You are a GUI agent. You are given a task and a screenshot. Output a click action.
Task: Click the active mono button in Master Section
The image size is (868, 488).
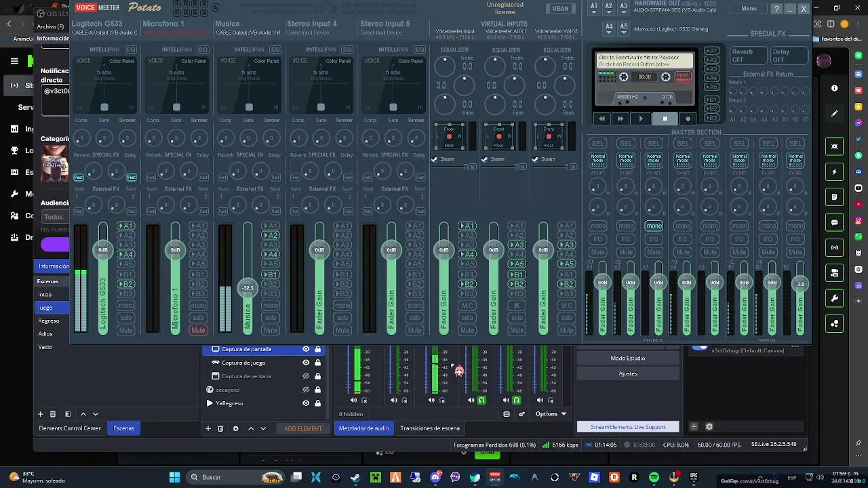click(654, 226)
